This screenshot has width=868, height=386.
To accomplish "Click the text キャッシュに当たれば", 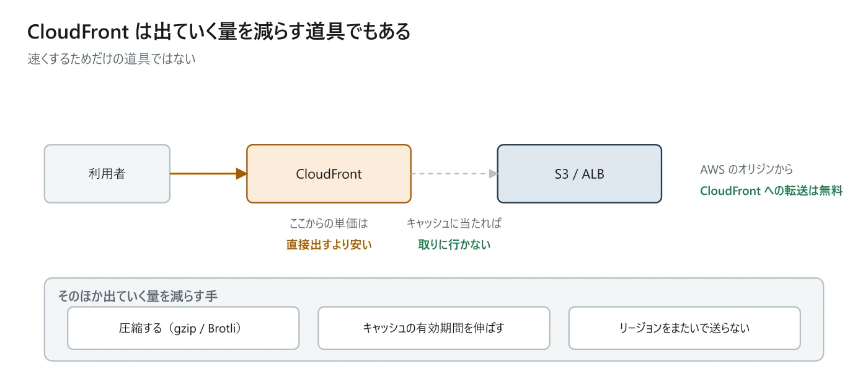I will pos(454,223).
